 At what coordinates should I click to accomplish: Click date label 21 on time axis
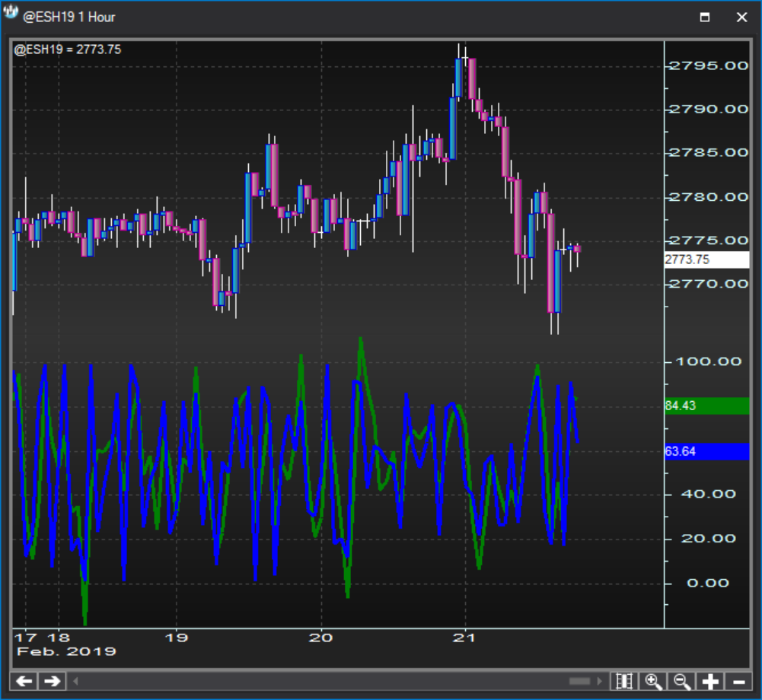(x=464, y=638)
